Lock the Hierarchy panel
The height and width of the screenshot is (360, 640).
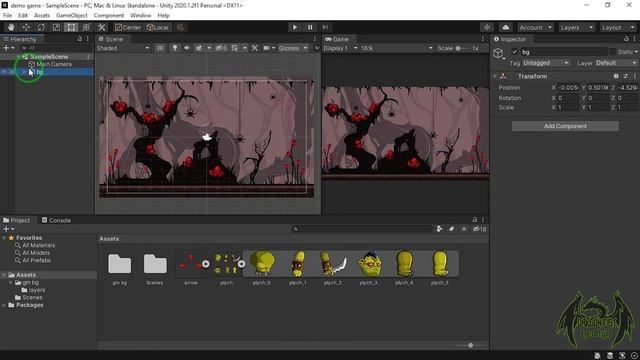[80, 39]
